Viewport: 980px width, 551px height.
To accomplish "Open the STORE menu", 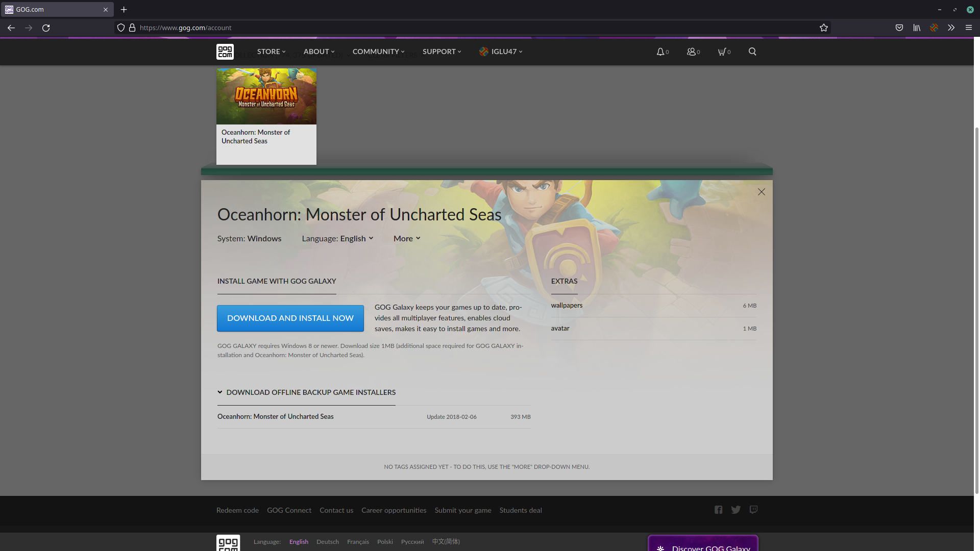I will point(271,52).
